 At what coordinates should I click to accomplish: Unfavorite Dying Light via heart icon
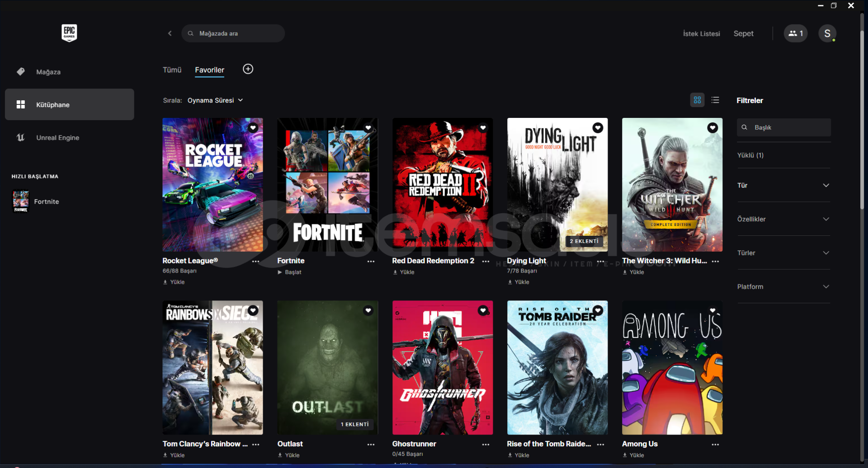pyautogui.click(x=598, y=128)
